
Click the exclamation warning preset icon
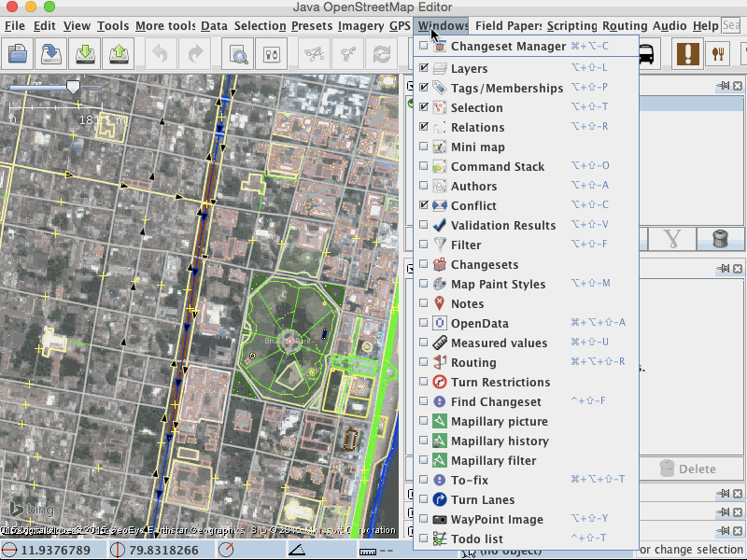(x=688, y=53)
